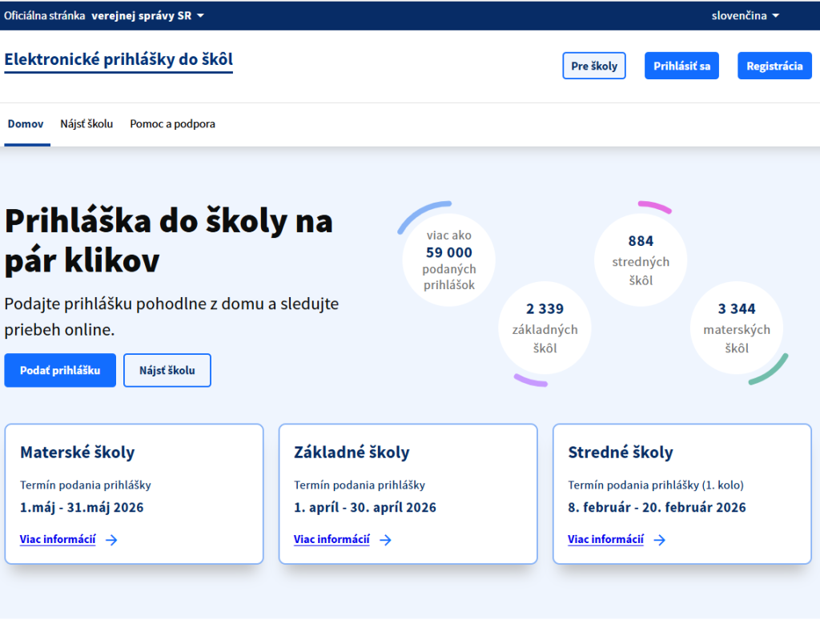Screen dimensions: 820x644
Task: Click the arrow icon next to Materské školy link
Action: point(113,540)
